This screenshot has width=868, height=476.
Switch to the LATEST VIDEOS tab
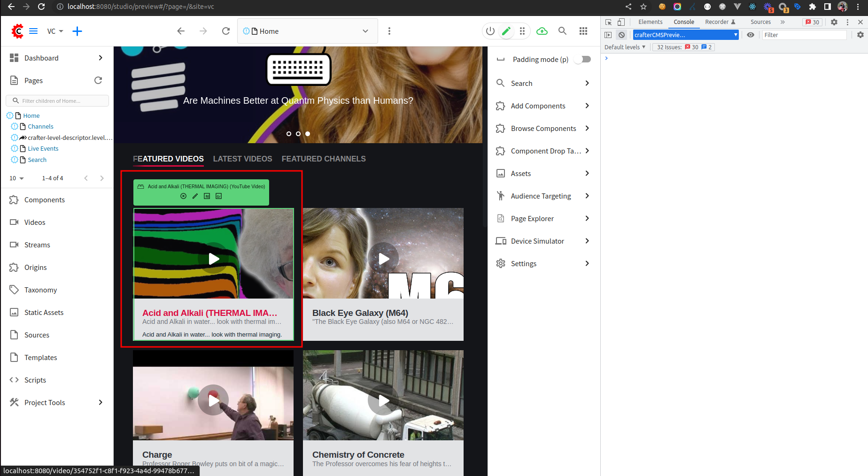[243, 159]
